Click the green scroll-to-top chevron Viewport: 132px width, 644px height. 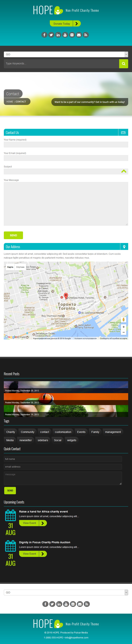tap(124, 171)
